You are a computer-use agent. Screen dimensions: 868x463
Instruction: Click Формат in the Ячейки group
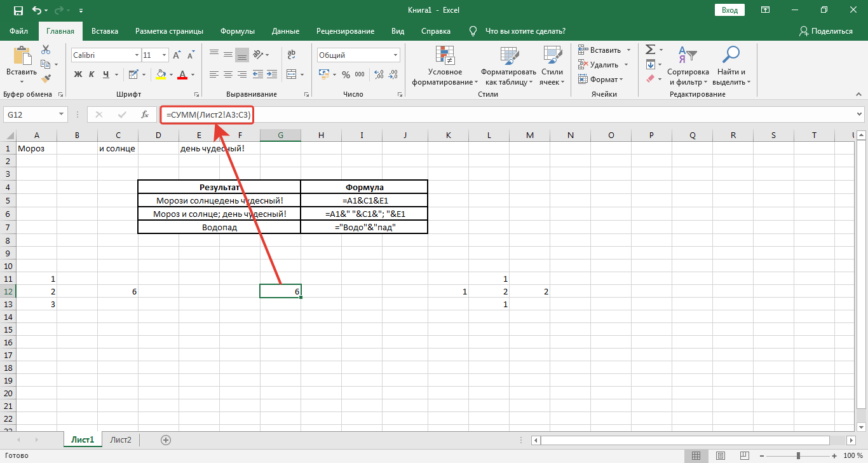(x=601, y=79)
